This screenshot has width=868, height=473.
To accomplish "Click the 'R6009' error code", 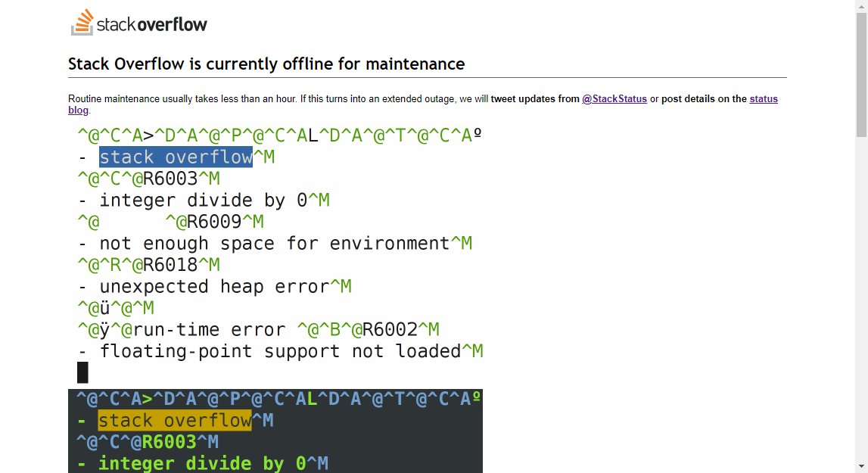I will click(214, 222).
